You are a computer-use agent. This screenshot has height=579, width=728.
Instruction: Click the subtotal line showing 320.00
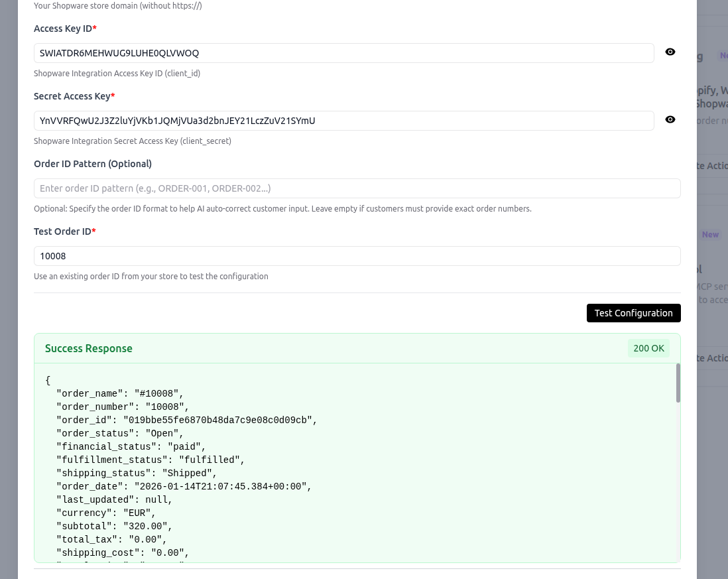[x=115, y=527]
